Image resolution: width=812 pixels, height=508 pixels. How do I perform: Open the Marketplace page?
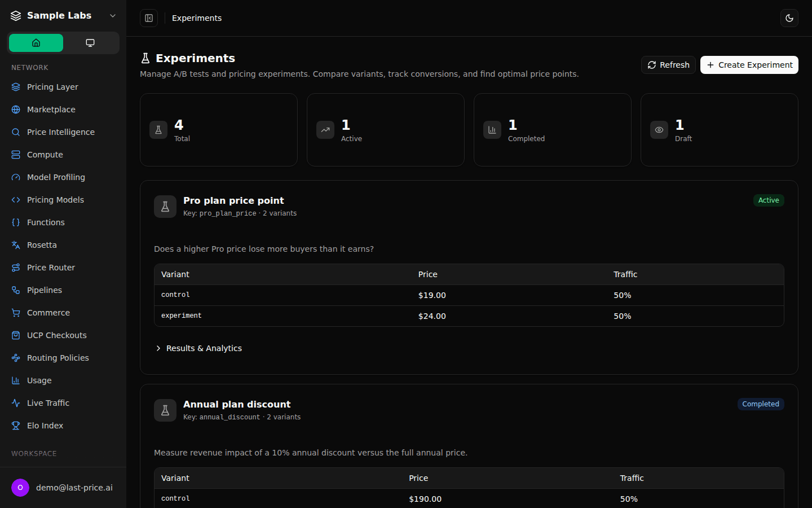click(x=63, y=110)
